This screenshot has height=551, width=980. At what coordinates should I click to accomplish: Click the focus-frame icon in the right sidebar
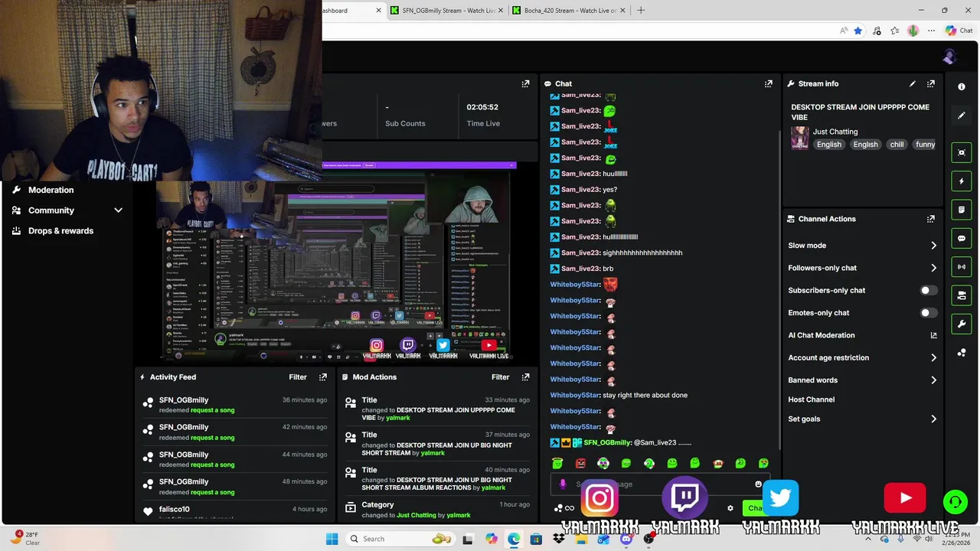click(x=962, y=152)
